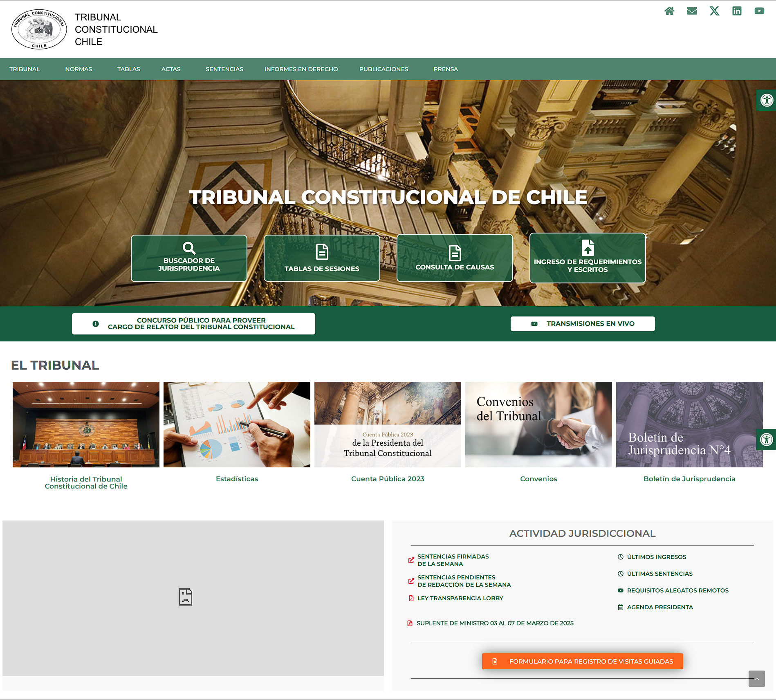
Task: Click the broken video placeholder icon
Action: [x=185, y=597]
